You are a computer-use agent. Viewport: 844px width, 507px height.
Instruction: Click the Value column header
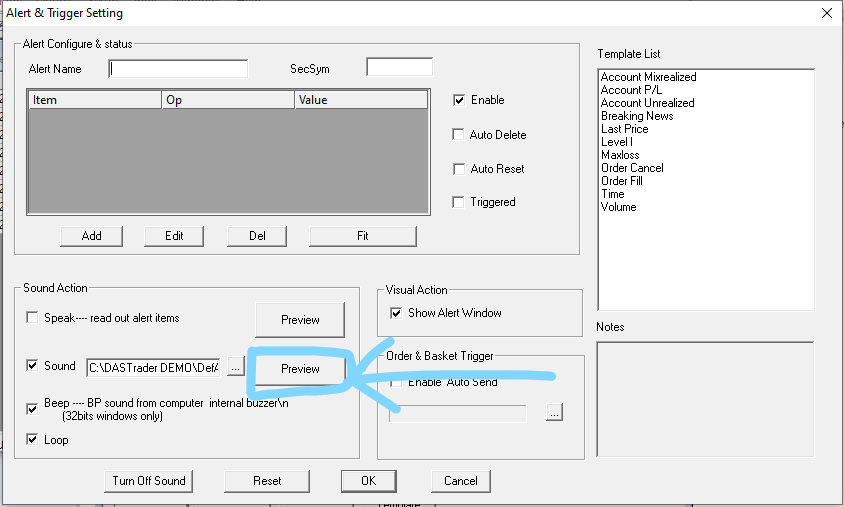coord(360,100)
